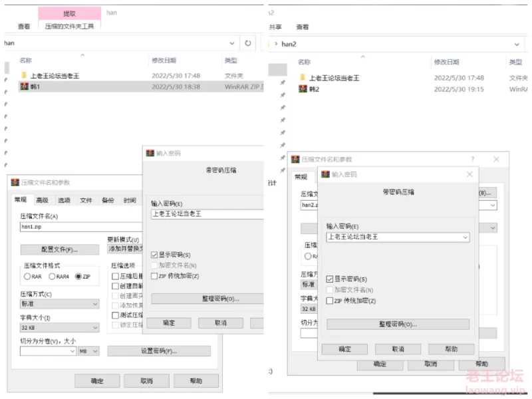Image resolution: width=532 pixels, height=399 pixels.
Task: Enable ZIP 传统加密 in the left password dialog
Action: [154, 276]
